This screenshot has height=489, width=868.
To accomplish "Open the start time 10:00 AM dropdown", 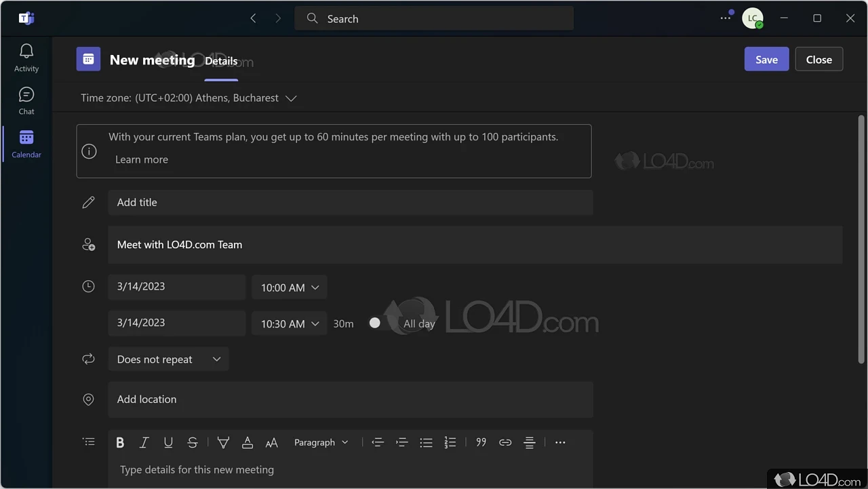I will coord(290,288).
